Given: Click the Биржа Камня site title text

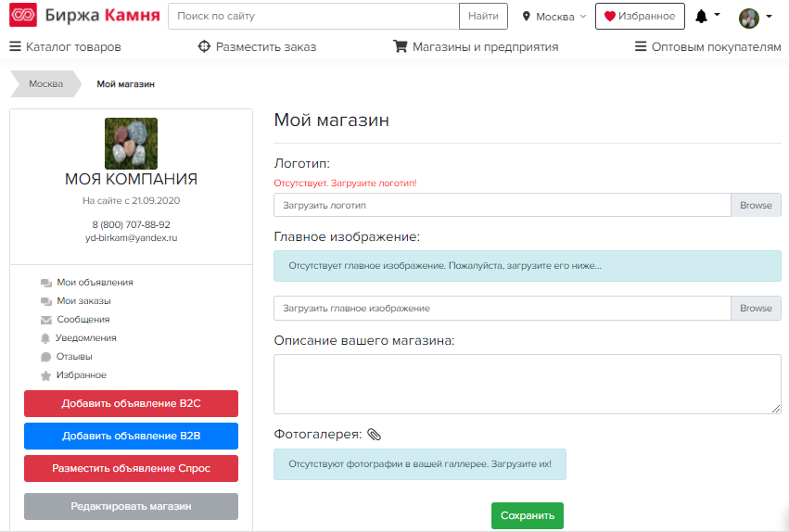Looking at the screenshot, I should tap(102, 15).
